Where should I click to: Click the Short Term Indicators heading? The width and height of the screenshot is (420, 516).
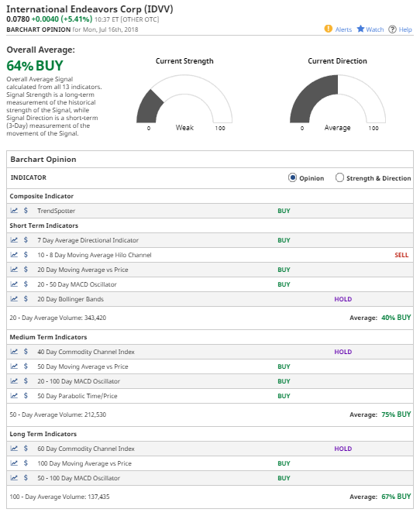point(43,225)
